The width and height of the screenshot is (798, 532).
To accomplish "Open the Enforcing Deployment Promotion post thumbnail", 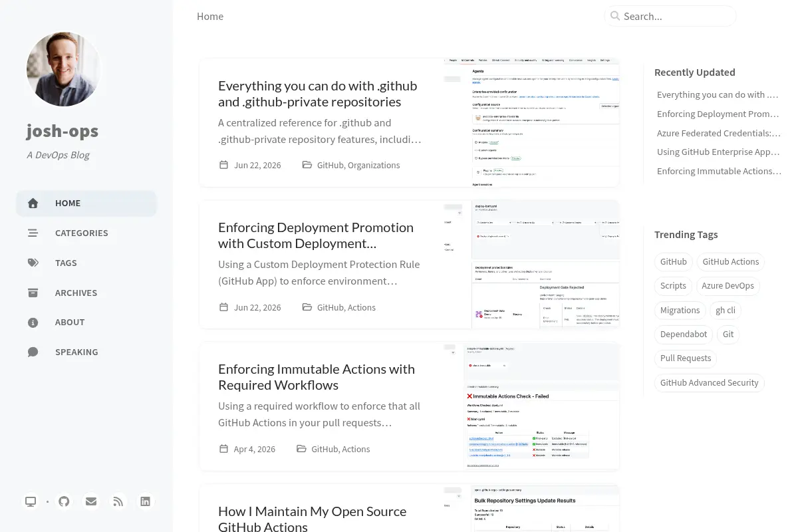I will [531, 265].
